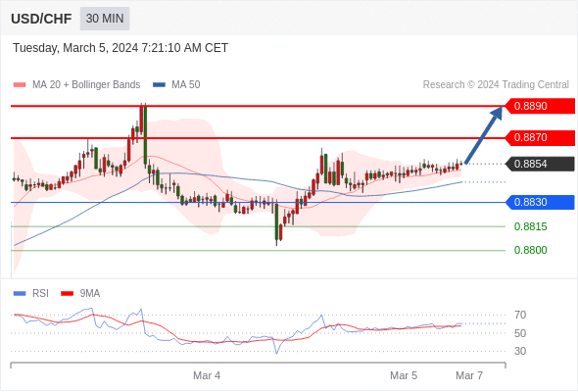
Task: Select the 30 MIN timeframe button
Action: [105, 19]
